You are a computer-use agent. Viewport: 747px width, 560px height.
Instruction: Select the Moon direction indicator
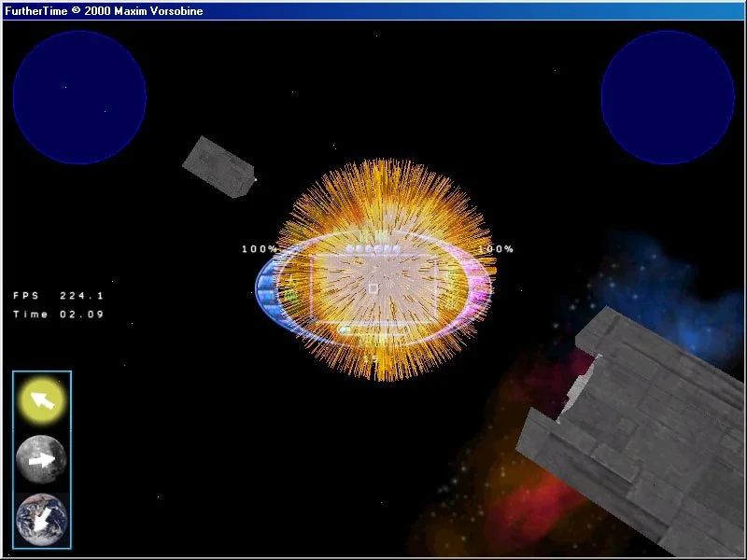pyautogui.click(x=41, y=459)
